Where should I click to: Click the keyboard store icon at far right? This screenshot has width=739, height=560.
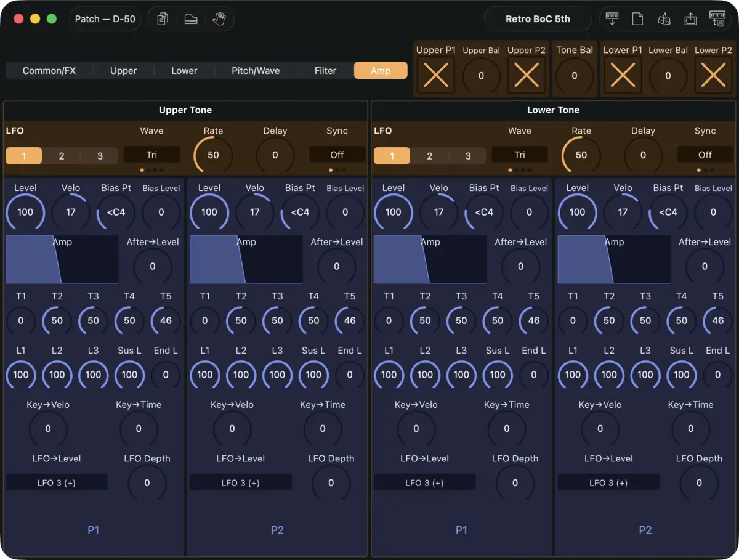[x=717, y=19]
